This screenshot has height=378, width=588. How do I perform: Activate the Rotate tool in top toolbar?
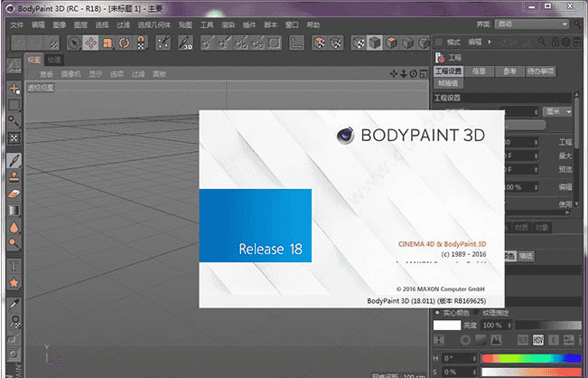(124, 42)
